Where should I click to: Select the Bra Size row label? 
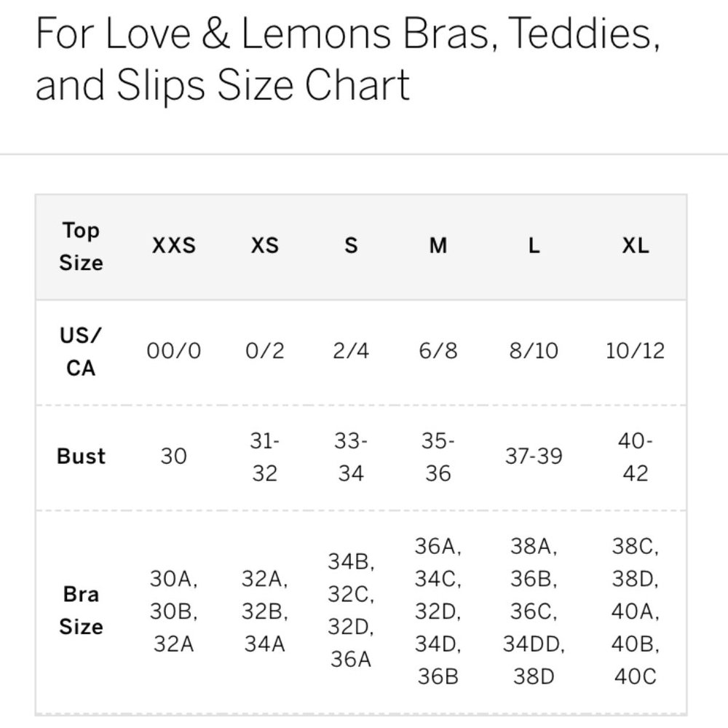81,610
